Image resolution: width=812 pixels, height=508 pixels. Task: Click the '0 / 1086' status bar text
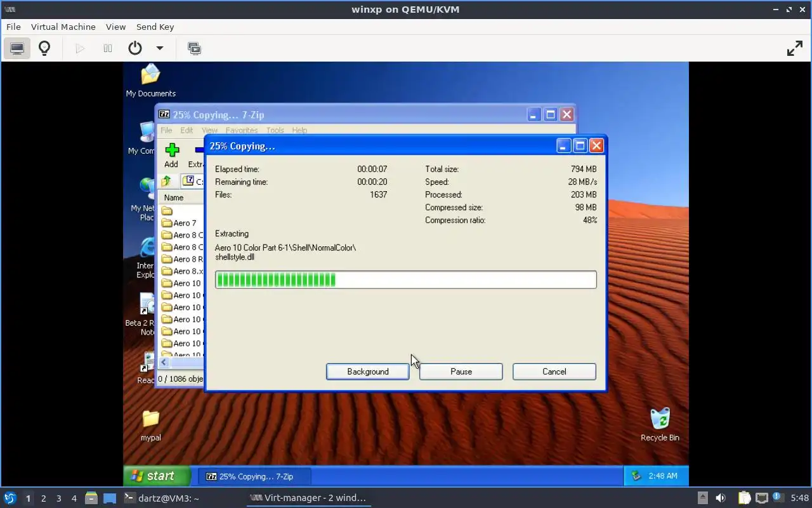180,379
